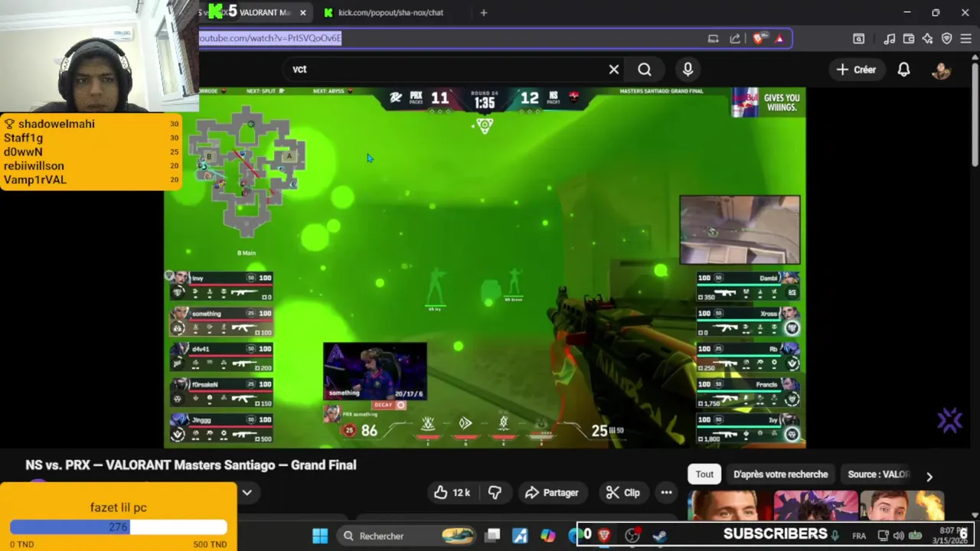This screenshot has height=551, width=980.
Task: Click the Clip button
Action: tap(623, 493)
